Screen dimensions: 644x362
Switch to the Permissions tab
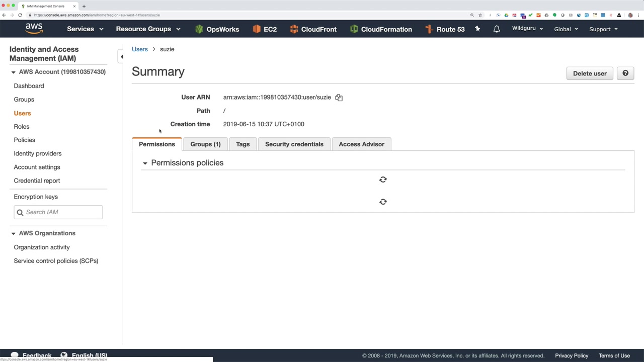pyautogui.click(x=157, y=144)
